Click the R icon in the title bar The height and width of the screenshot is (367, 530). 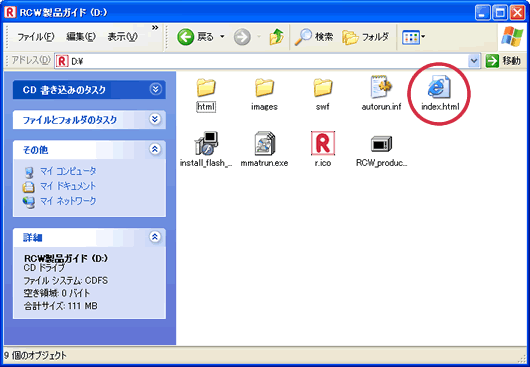click(x=10, y=12)
